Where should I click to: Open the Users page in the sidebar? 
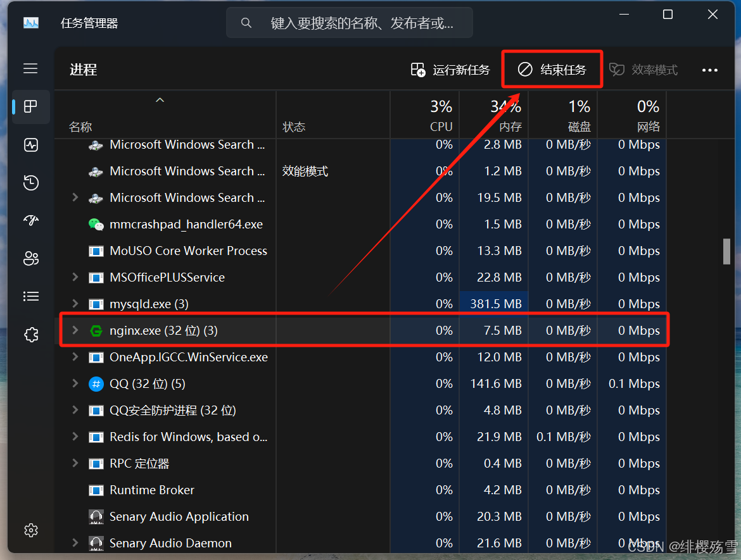pos(30,258)
